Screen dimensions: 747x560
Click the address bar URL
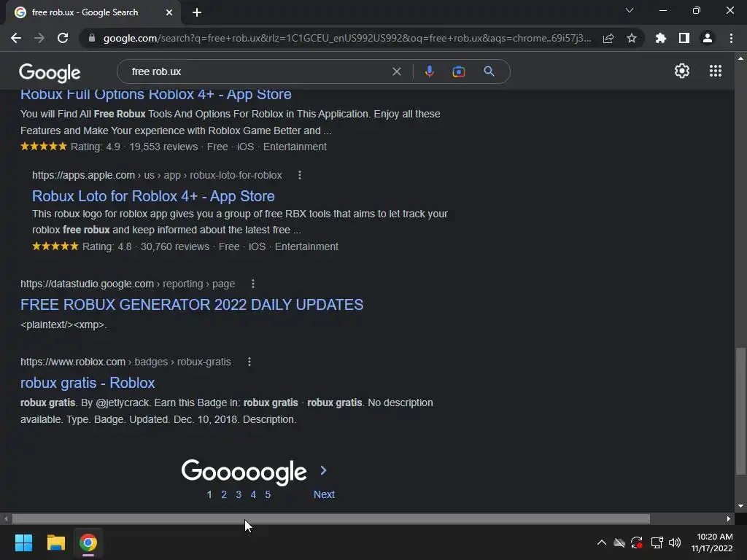click(x=347, y=38)
